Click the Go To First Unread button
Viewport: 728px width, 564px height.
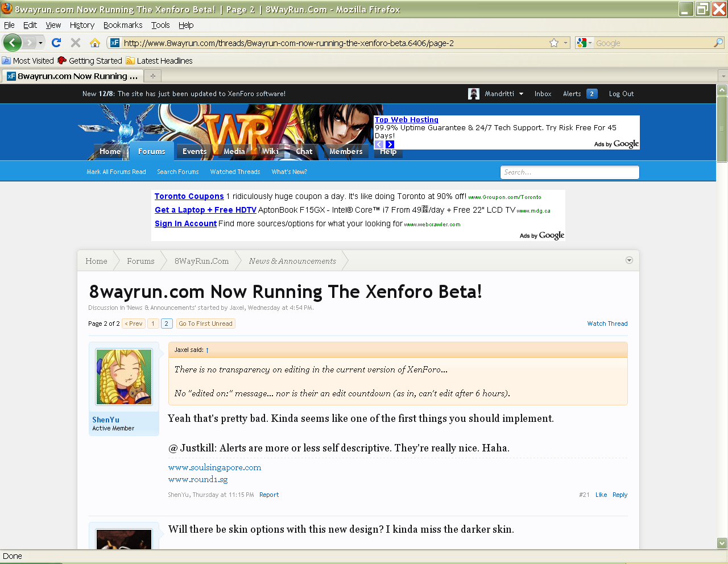(x=205, y=324)
